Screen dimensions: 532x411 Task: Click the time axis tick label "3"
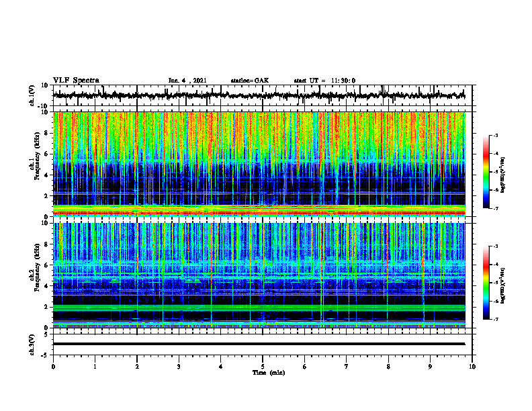179,367
